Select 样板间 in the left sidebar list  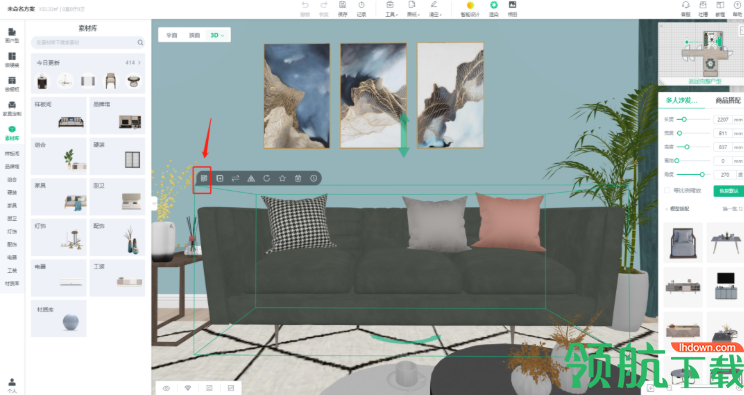(x=12, y=154)
